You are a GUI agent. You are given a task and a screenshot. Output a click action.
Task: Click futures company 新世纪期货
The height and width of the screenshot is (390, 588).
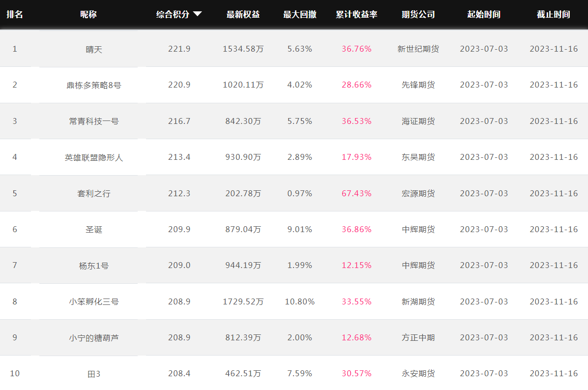(418, 49)
